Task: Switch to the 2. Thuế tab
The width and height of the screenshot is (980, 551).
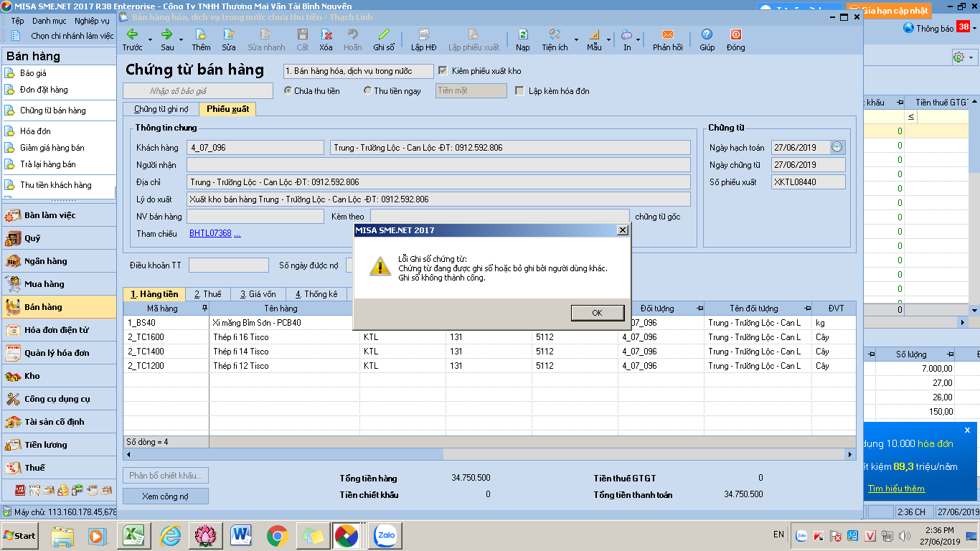Action: click(x=207, y=294)
